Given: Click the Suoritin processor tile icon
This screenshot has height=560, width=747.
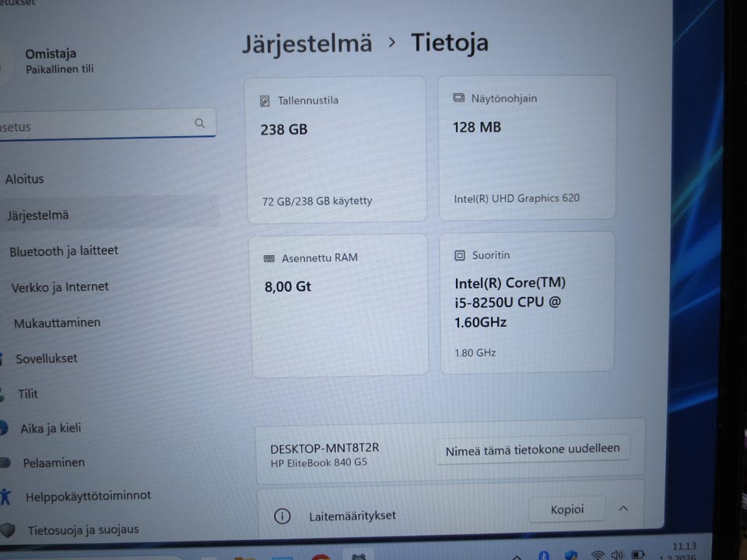Looking at the screenshot, I should [x=459, y=256].
